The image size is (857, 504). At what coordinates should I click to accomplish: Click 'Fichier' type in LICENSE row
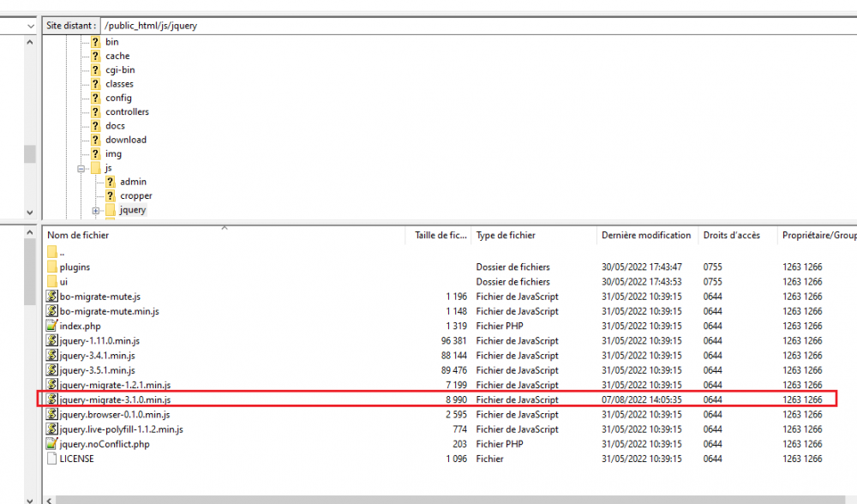489,459
